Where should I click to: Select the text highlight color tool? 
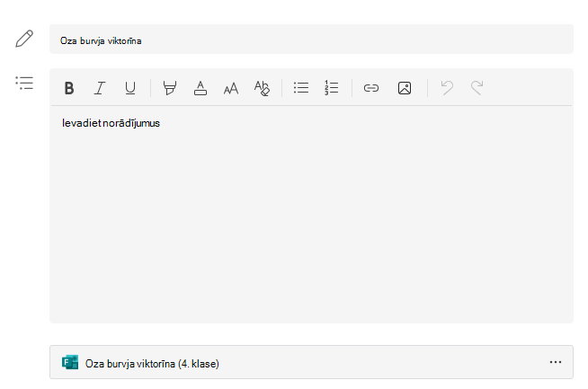tap(170, 88)
